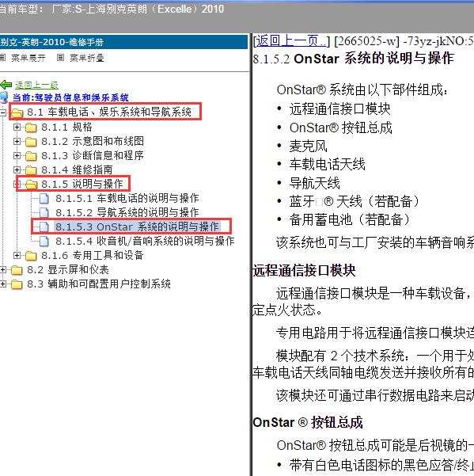Click the OnStar ® 按钮总成 section heading
The width and height of the screenshot is (474, 476).
point(308,422)
